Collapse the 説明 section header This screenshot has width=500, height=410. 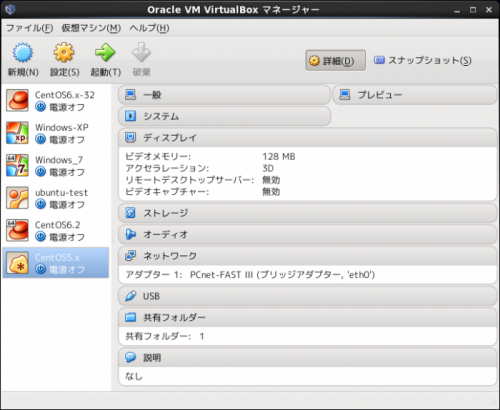click(307, 357)
